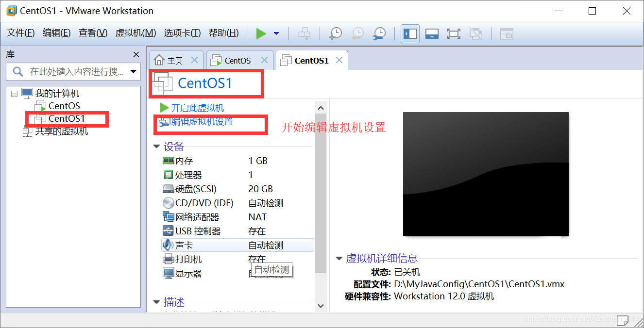Enter full screen mode via toolbar icon
Screen dimensions: 644x328
pos(454,33)
